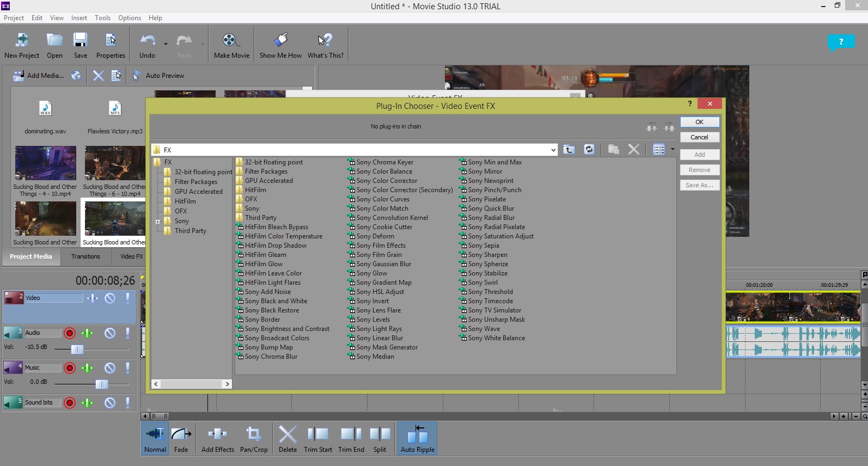Click the Remove plug-in button
The height and width of the screenshot is (466, 868).
click(x=700, y=170)
